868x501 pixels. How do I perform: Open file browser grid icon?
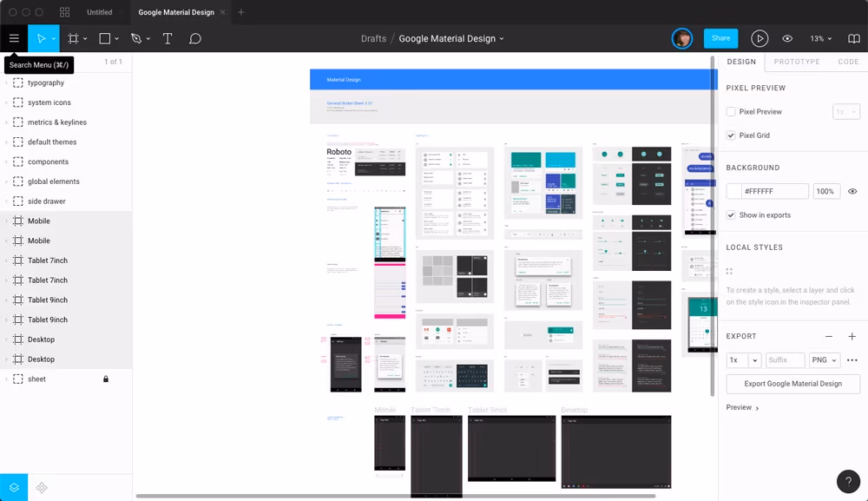[x=65, y=12]
